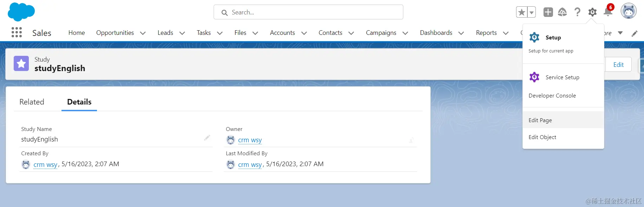This screenshot has height=207, width=644.
Task: Choose Service Setup in the menu
Action: [x=563, y=77]
